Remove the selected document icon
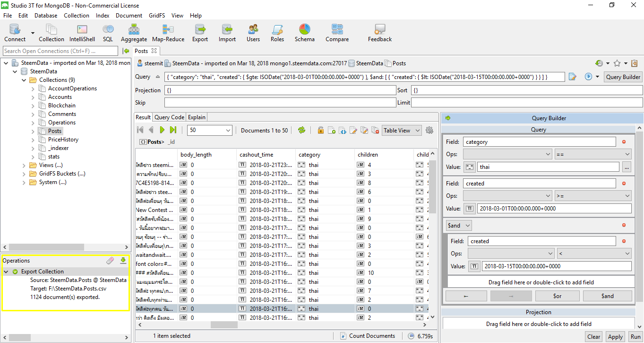This screenshot has width=644, height=343. click(x=375, y=130)
